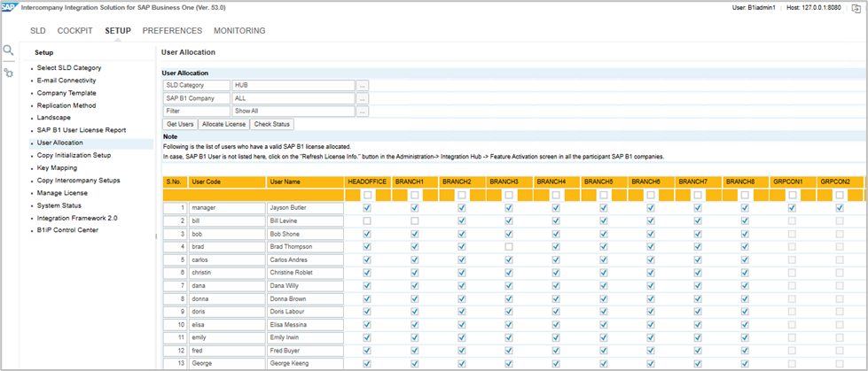The image size is (868, 371).
Task: Switch to the MONITORING tab
Action: 239,31
